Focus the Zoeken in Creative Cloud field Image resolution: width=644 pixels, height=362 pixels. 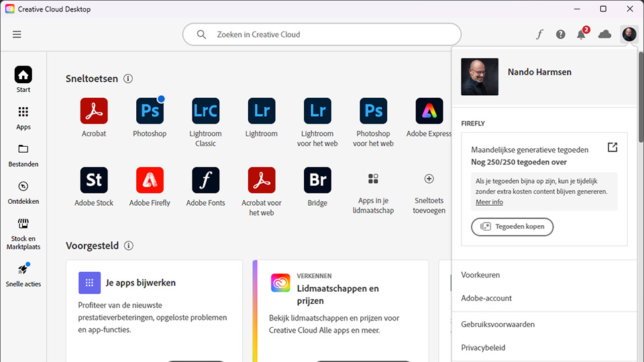[x=321, y=34]
